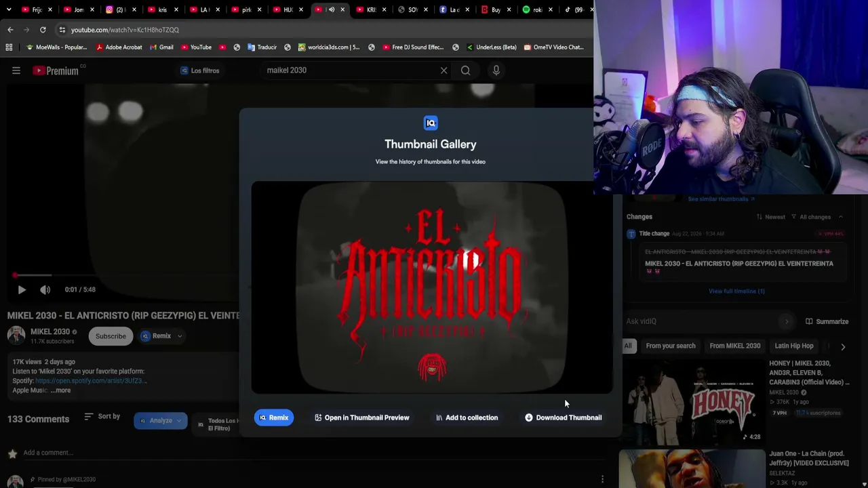This screenshot has height=488, width=868.
Task: View site information icon in address bar
Action: point(62,30)
